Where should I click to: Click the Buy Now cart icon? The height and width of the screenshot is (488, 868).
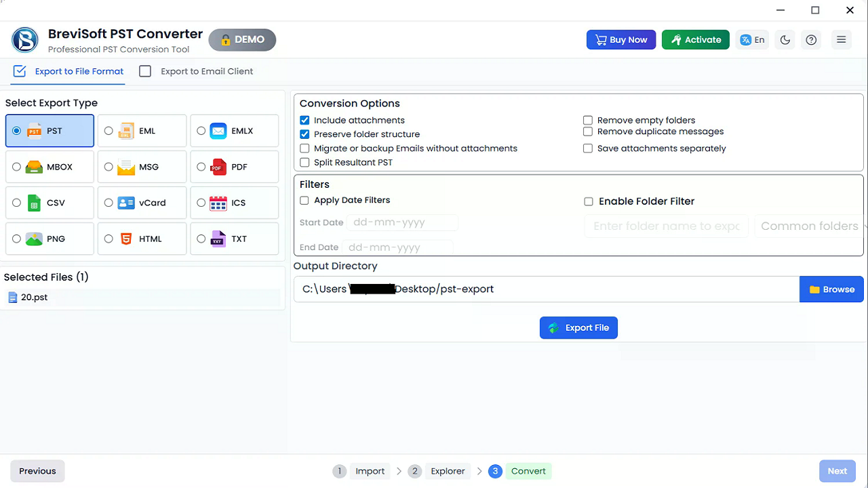pos(601,40)
